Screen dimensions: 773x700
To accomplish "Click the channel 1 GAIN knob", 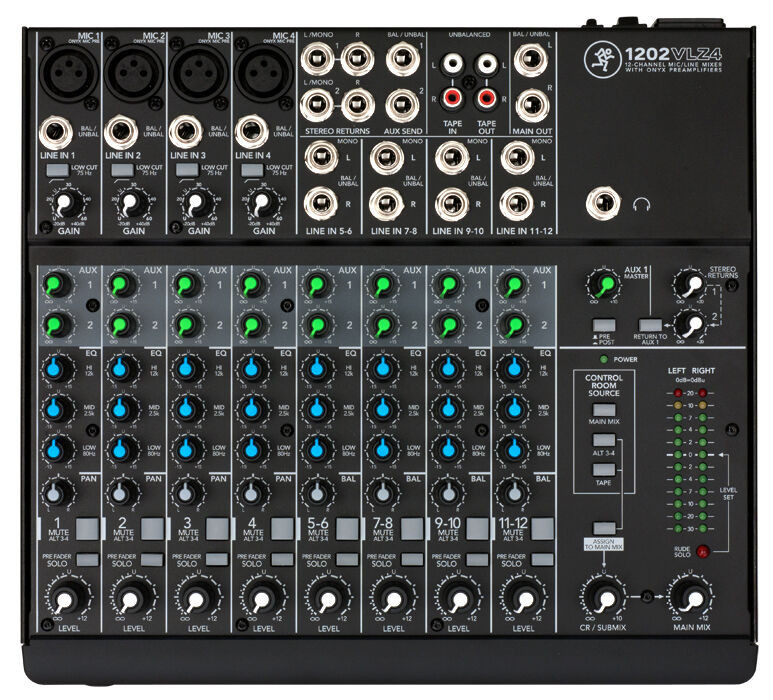I will (x=67, y=203).
